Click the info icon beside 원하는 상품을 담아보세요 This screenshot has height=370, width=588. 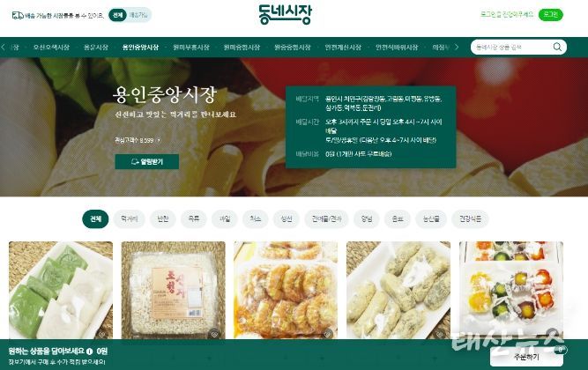(89, 351)
